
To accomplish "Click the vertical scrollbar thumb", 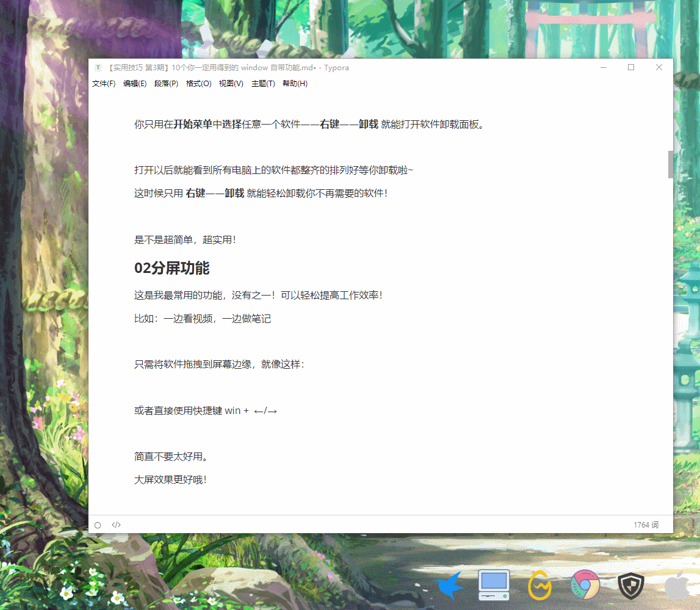I will [x=670, y=164].
